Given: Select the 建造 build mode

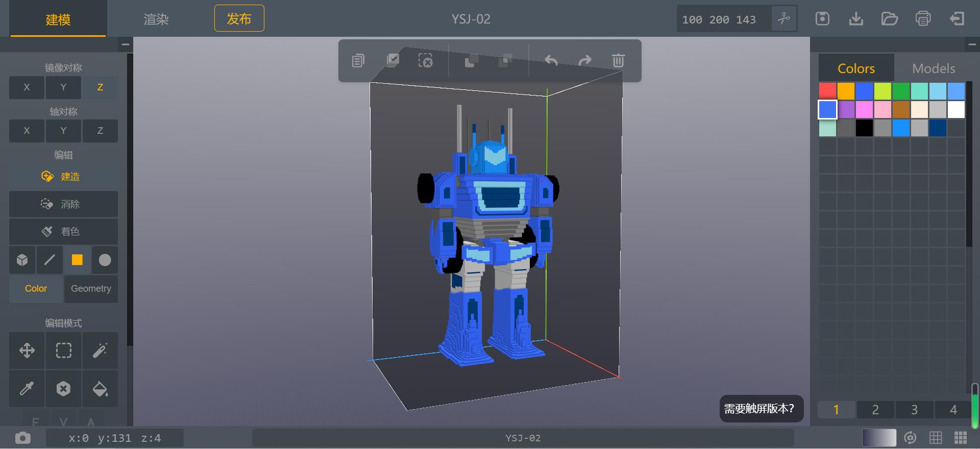Looking at the screenshot, I should click(63, 177).
